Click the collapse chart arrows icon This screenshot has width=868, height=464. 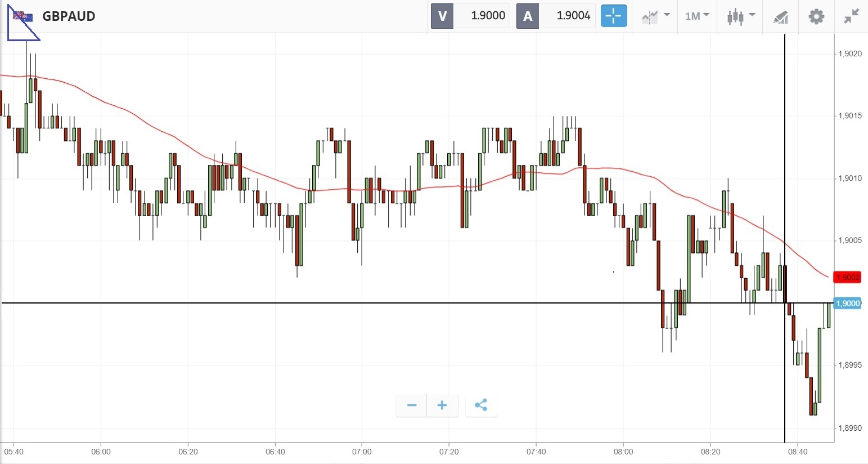click(852, 16)
